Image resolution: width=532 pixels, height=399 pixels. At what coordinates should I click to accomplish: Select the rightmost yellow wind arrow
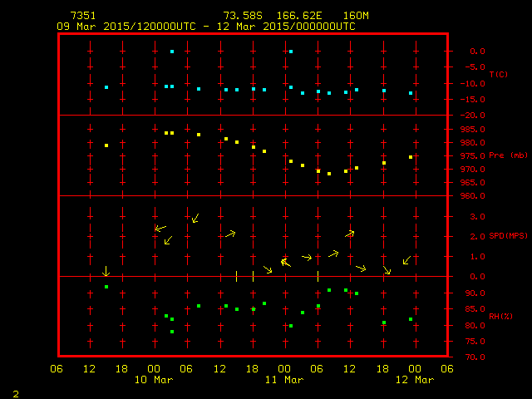click(406, 261)
